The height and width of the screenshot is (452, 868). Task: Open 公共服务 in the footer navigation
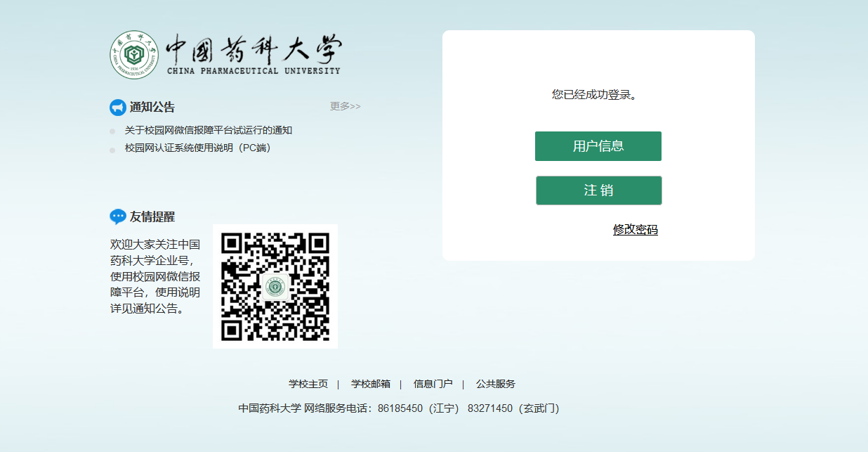496,384
